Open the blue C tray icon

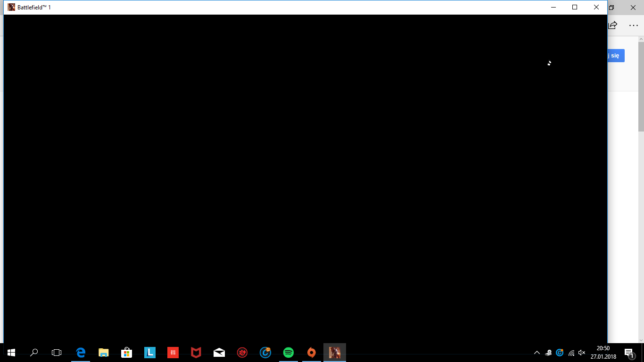(x=560, y=353)
